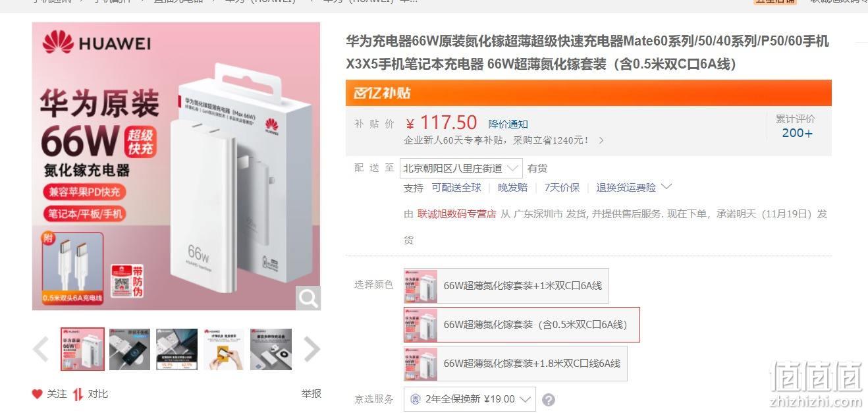Click the shield icon in 2年全保换新 option

click(416, 399)
